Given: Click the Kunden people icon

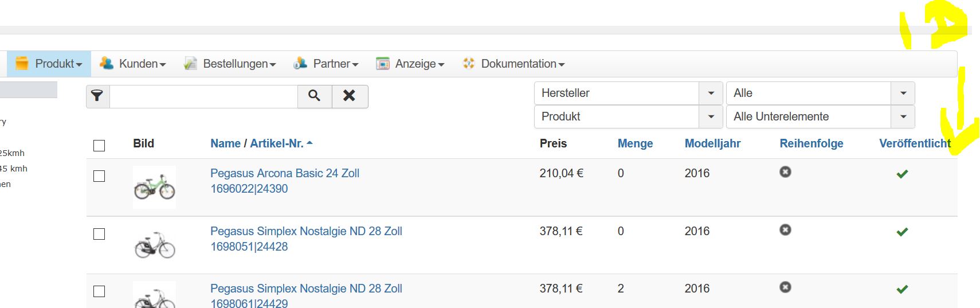Looking at the screenshot, I should click(107, 64).
